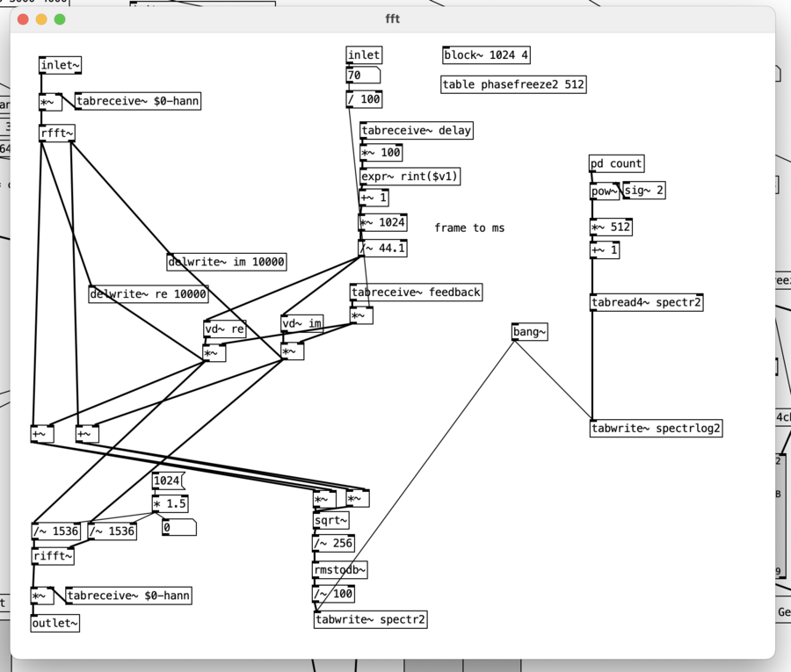This screenshot has width=791, height=672.
Task: Click the 'frame to ms' comment
Action: coord(469,228)
